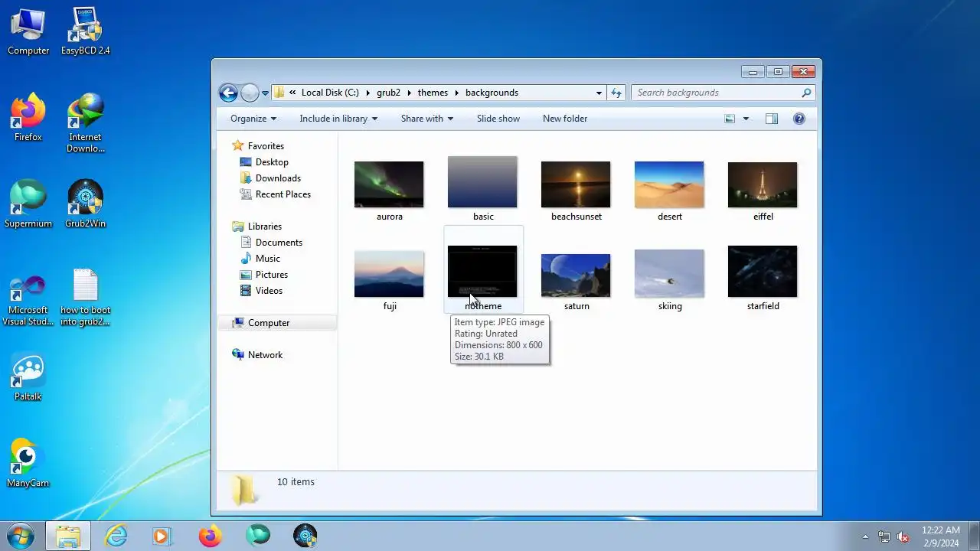Viewport: 980px width, 551px height.
Task: Launch Grub2Win desktop shortcut
Action: click(x=85, y=204)
